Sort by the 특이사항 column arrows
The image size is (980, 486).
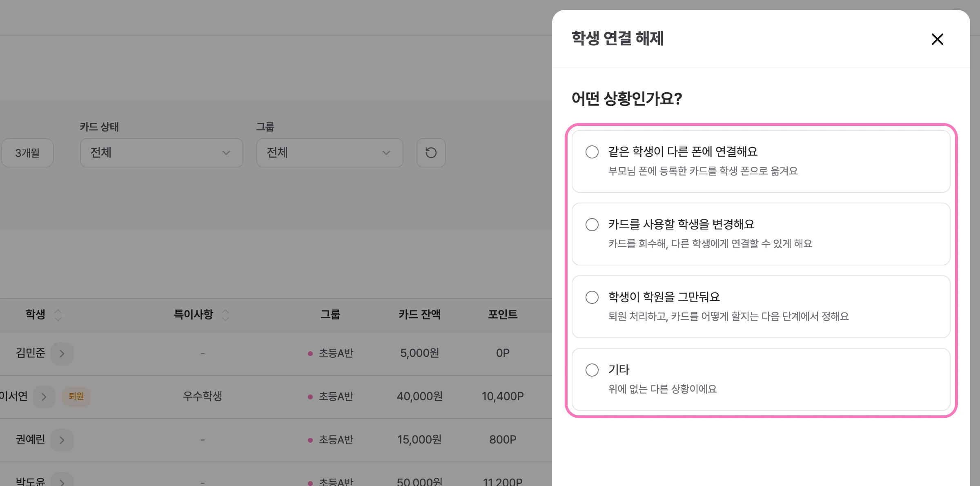point(225,315)
